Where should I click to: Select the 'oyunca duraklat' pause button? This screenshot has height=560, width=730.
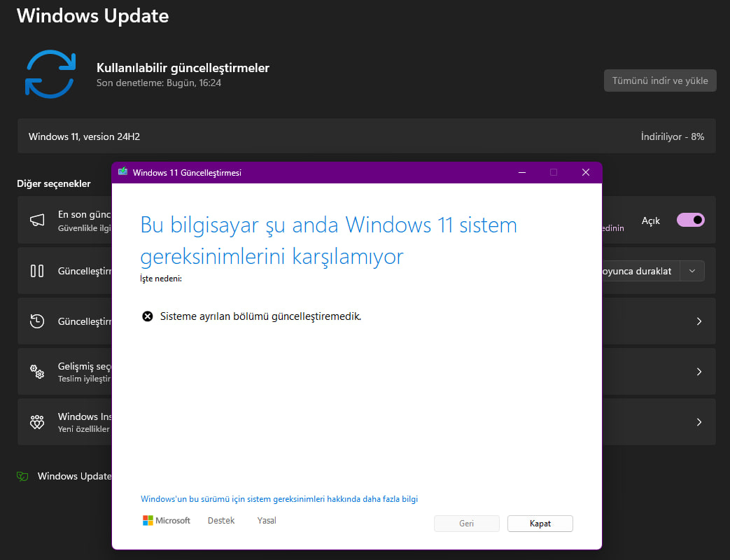point(641,271)
